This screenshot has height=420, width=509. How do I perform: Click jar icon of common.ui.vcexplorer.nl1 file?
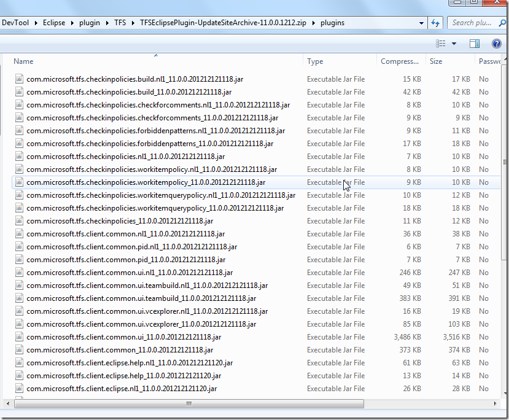[19, 311]
